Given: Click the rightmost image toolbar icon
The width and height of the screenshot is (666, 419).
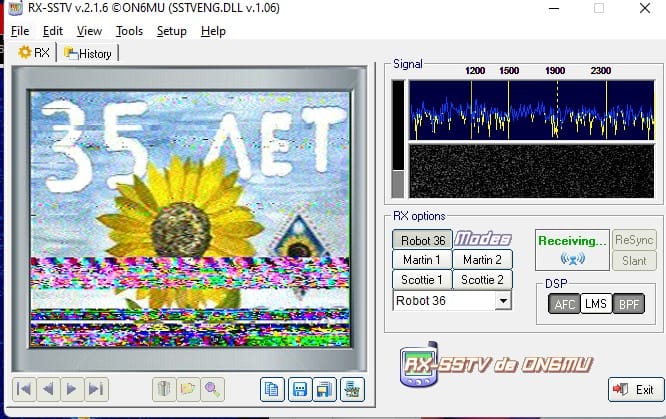Looking at the screenshot, I should pos(352,389).
